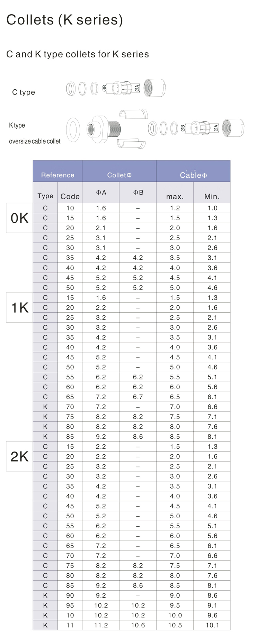Click the Min. sub-header cell

click(x=212, y=196)
